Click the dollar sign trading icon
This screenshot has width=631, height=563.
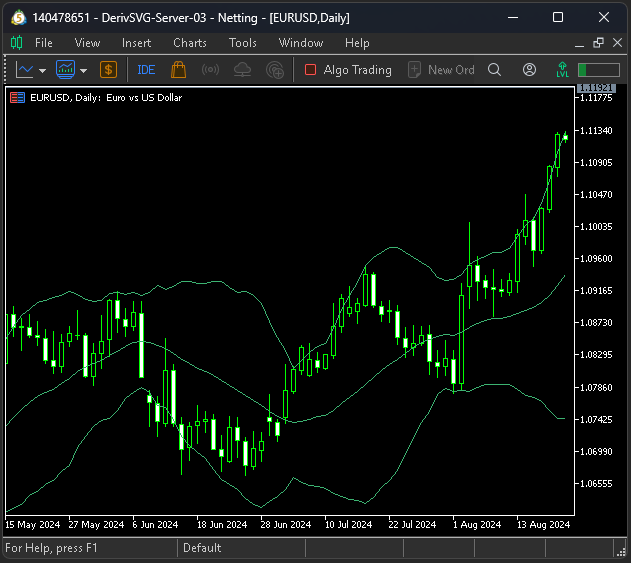pos(108,70)
